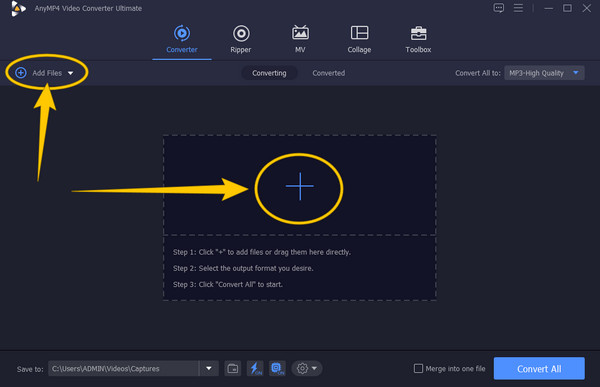Click the Convert All button
The height and width of the screenshot is (387, 600).
point(539,369)
